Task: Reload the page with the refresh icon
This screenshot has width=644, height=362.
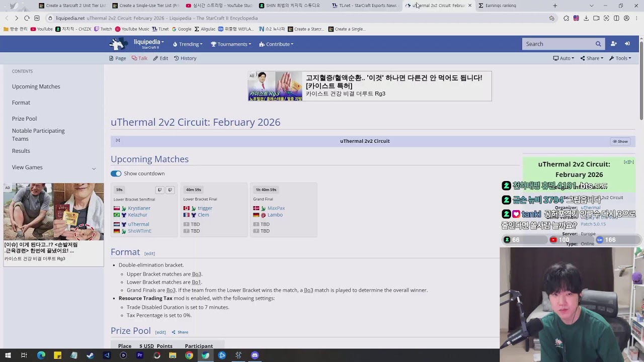Action: coord(27,18)
